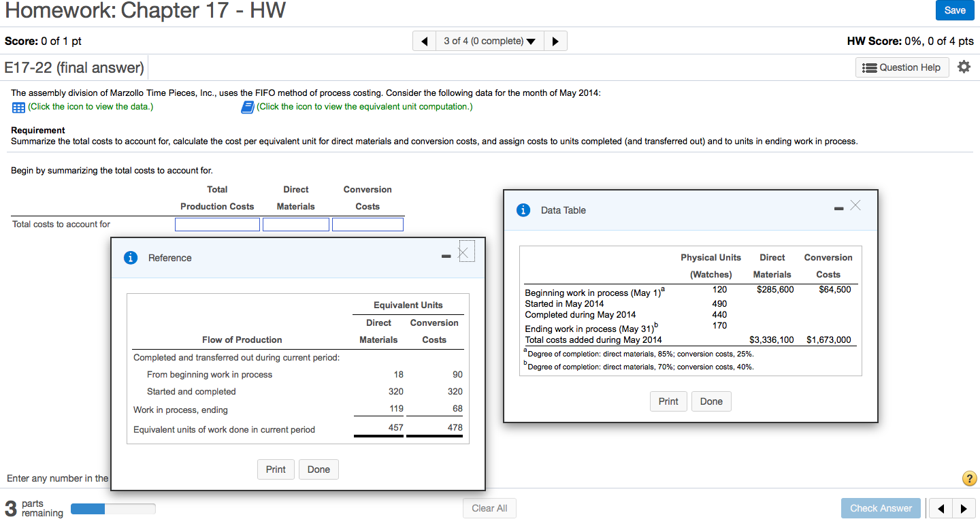Open the Question Help menu

(x=902, y=67)
